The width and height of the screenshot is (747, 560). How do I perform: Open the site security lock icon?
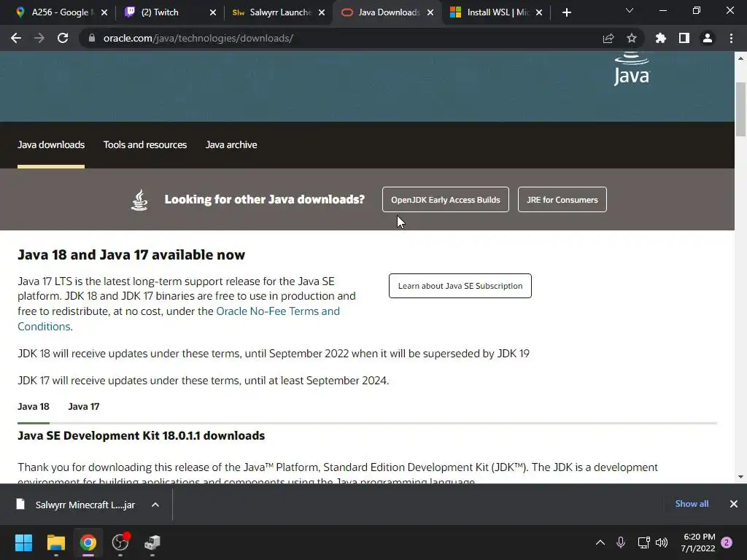pos(92,38)
